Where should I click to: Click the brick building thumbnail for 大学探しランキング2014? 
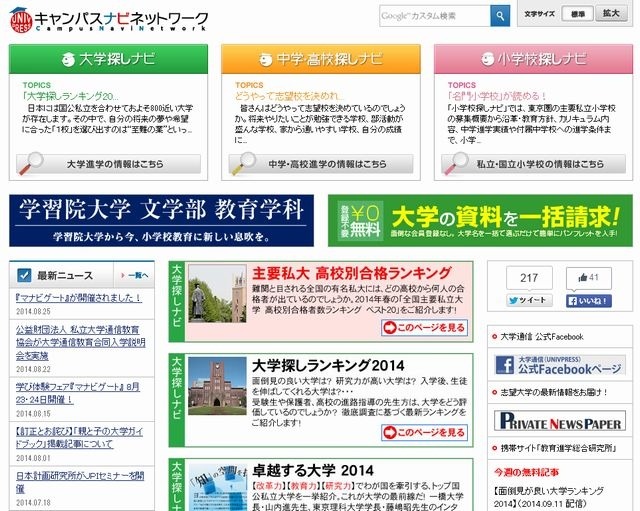pos(217,386)
